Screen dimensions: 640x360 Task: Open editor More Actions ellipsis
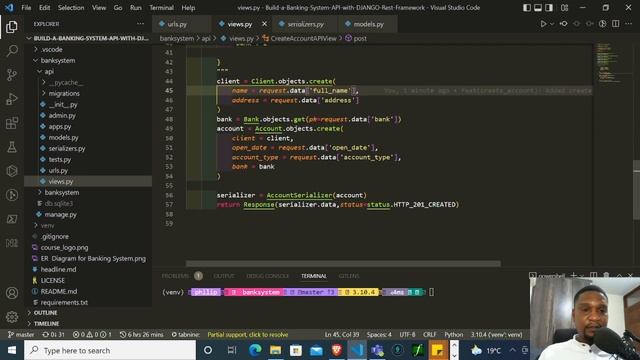tap(629, 24)
